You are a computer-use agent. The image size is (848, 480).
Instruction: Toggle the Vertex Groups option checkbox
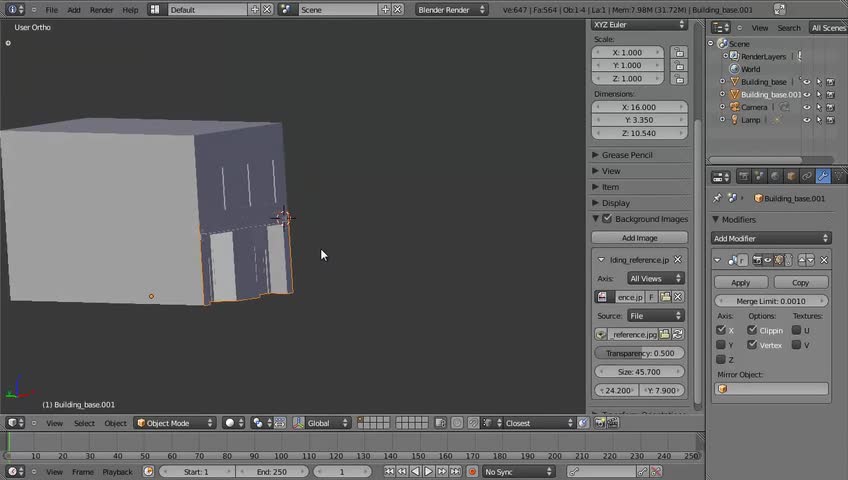pos(752,344)
